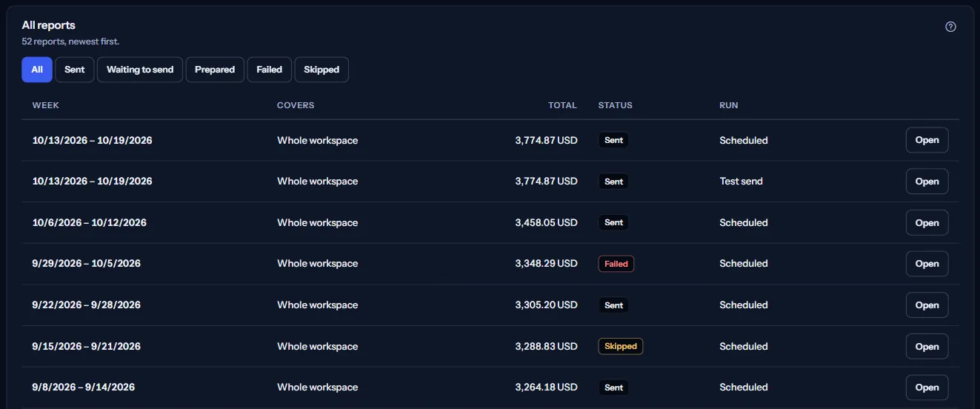Click the 9/8/2026 – 9/14/2026 week cell

84,388
